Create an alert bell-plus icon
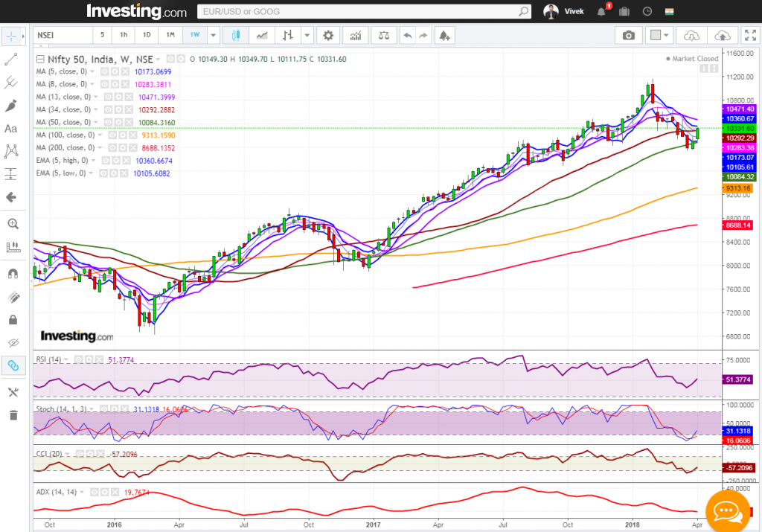The image size is (762, 532). [x=444, y=36]
